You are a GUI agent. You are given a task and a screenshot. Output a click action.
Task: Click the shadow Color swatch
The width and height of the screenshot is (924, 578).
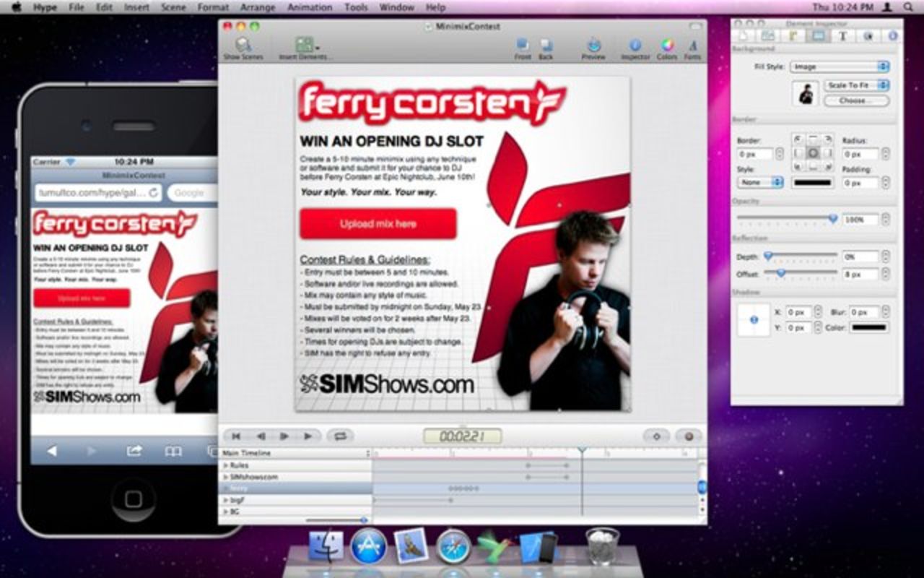click(868, 328)
